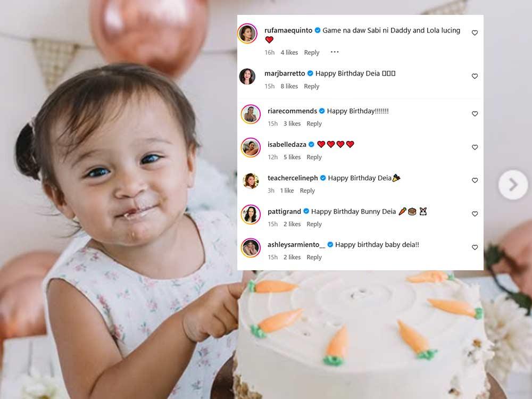Open pattigrand's profile picture
Screen dimensions: 532x399
[x=251, y=214]
